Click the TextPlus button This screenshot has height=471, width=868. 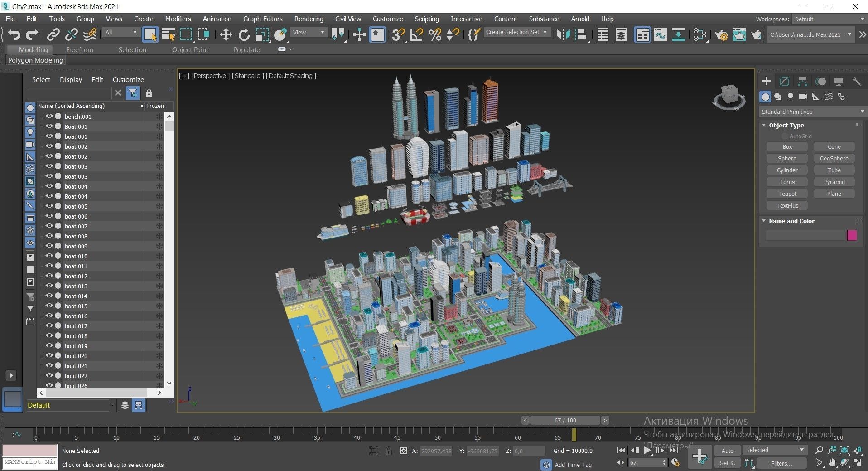[x=787, y=205]
